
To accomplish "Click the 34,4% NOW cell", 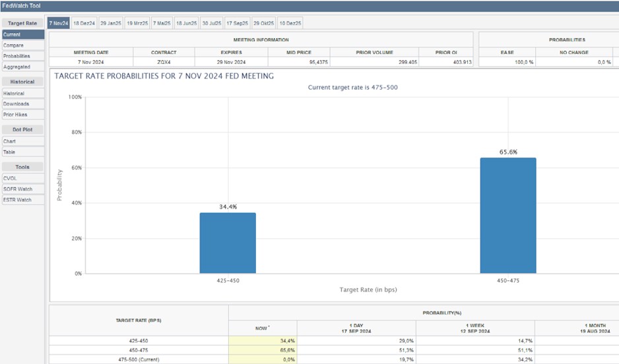I will coord(263,341).
